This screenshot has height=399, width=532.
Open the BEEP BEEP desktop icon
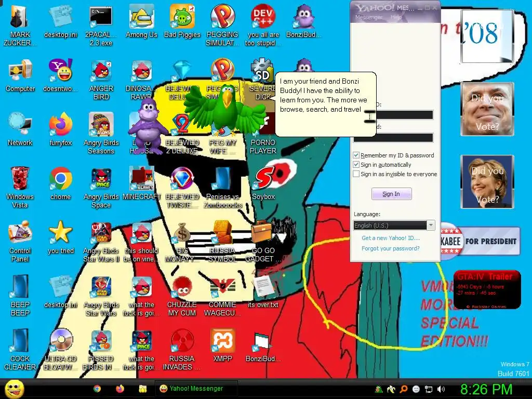pyautogui.click(x=20, y=295)
